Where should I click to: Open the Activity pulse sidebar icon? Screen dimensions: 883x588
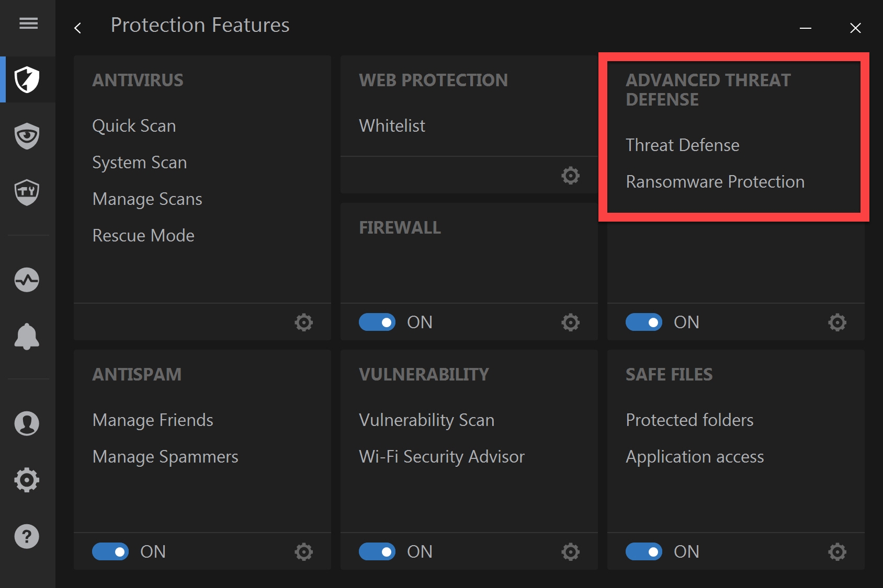pos(27,280)
